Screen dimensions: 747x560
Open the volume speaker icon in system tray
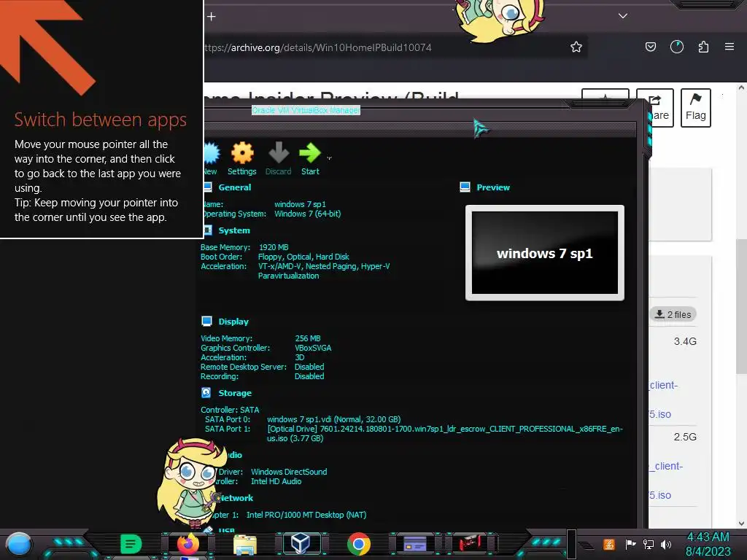coord(666,544)
